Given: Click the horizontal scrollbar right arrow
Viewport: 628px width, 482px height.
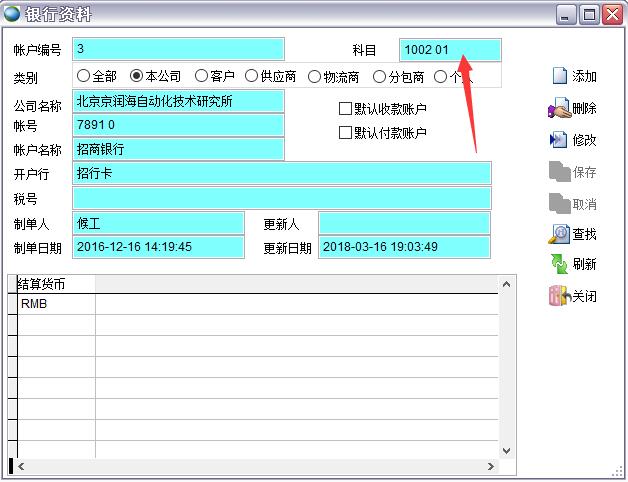Looking at the screenshot, I should [x=491, y=466].
